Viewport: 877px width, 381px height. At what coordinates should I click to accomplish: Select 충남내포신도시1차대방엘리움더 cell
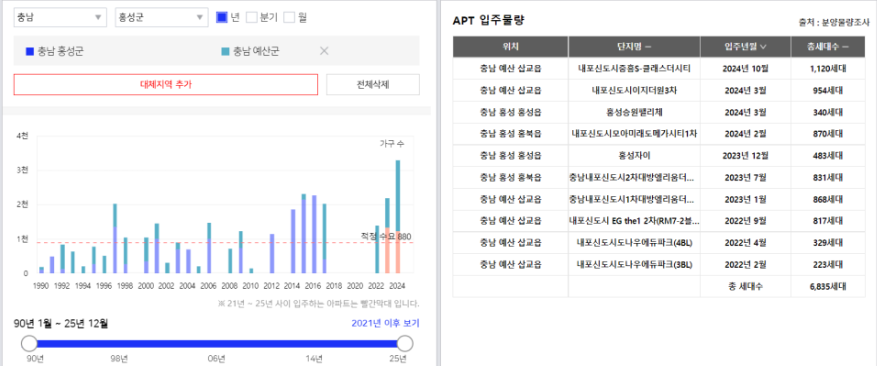[x=634, y=199]
